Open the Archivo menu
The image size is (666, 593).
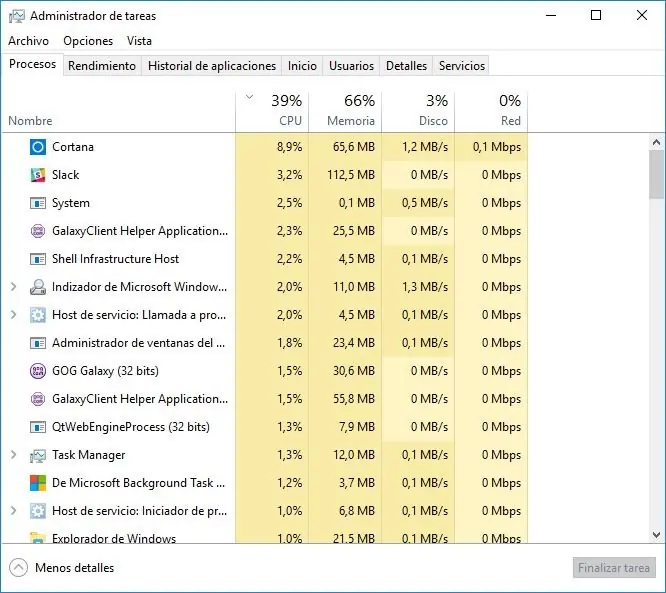coord(28,41)
